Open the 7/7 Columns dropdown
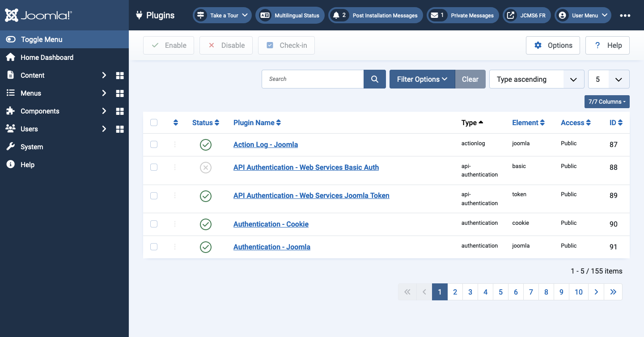This screenshot has height=337, width=644. pos(607,101)
